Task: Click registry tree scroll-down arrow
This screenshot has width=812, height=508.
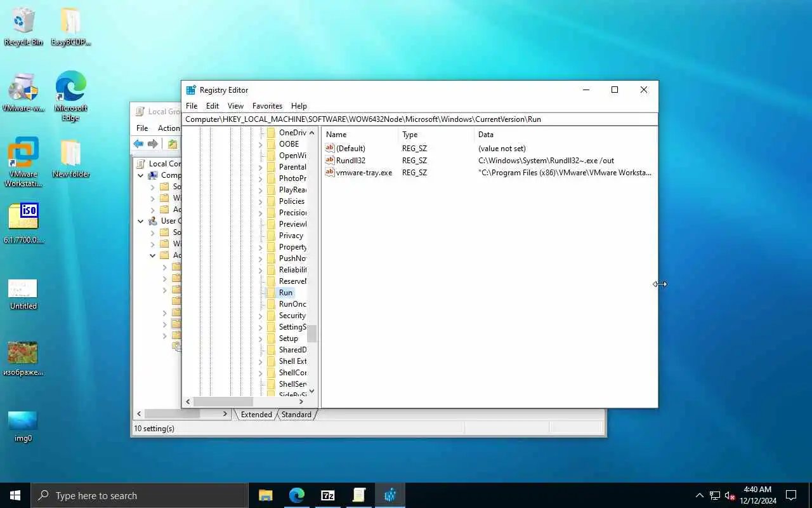Action: click(x=311, y=391)
